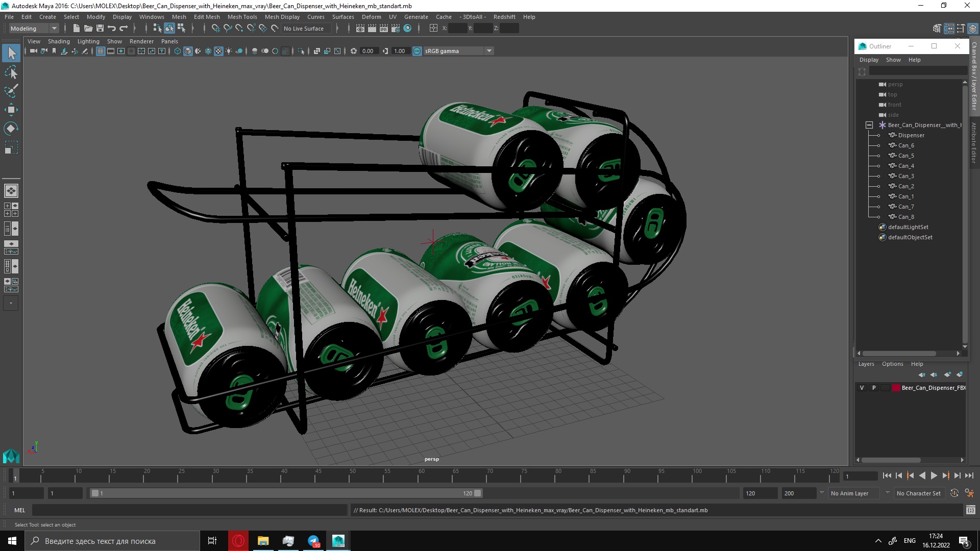Image resolution: width=980 pixels, height=551 pixels.
Task: Go to end of playback range
Action: (969, 475)
